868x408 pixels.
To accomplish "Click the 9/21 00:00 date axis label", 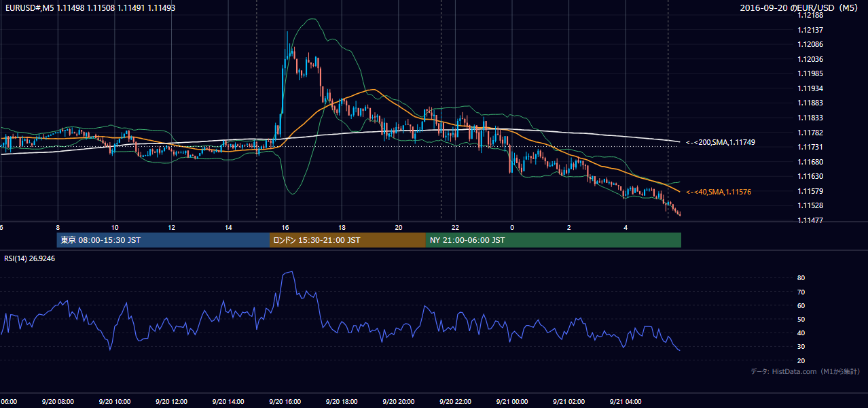I will (x=512, y=402).
